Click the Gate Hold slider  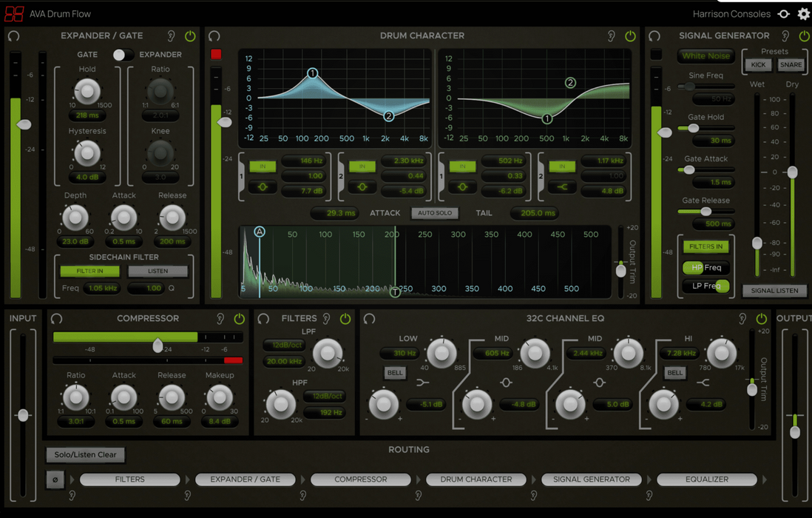(706, 128)
